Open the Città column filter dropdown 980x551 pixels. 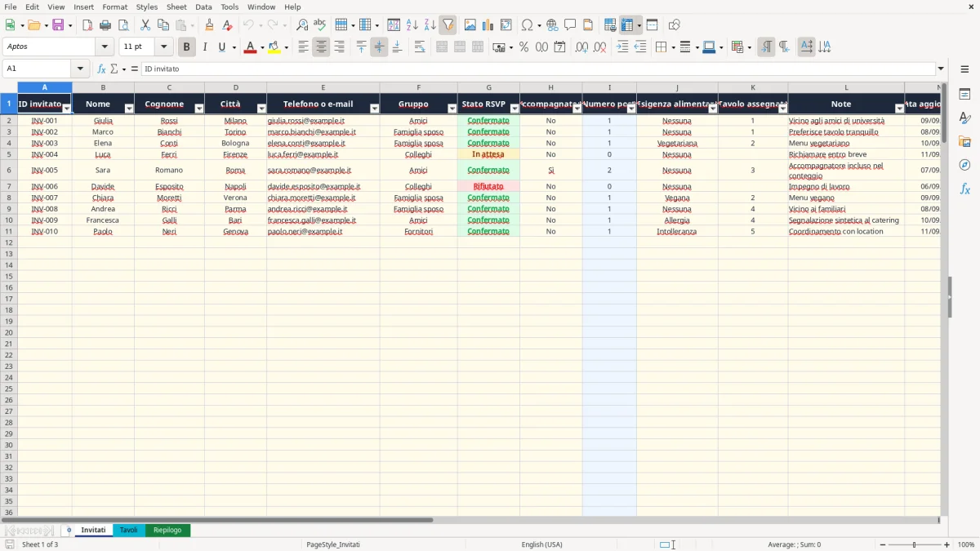point(261,109)
